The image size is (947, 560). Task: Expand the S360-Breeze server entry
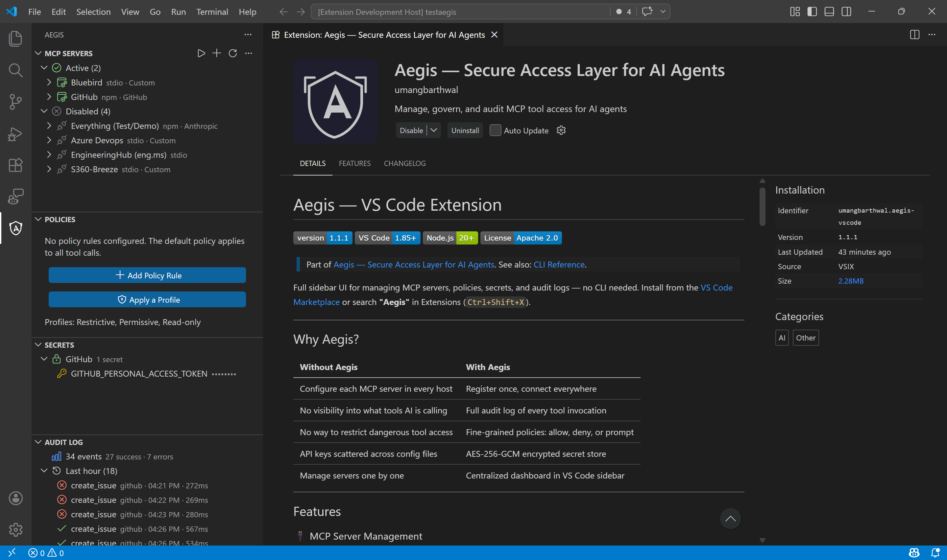click(x=49, y=169)
